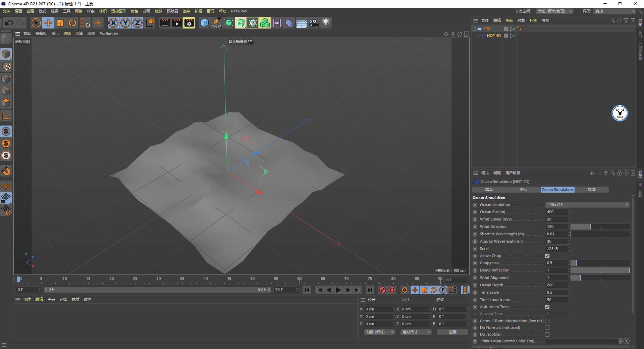The width and height of the screenshot is (644, 349).
Task: Open the 对象 (相对) coordinate dropdown
Action: [x=379, y=332]
